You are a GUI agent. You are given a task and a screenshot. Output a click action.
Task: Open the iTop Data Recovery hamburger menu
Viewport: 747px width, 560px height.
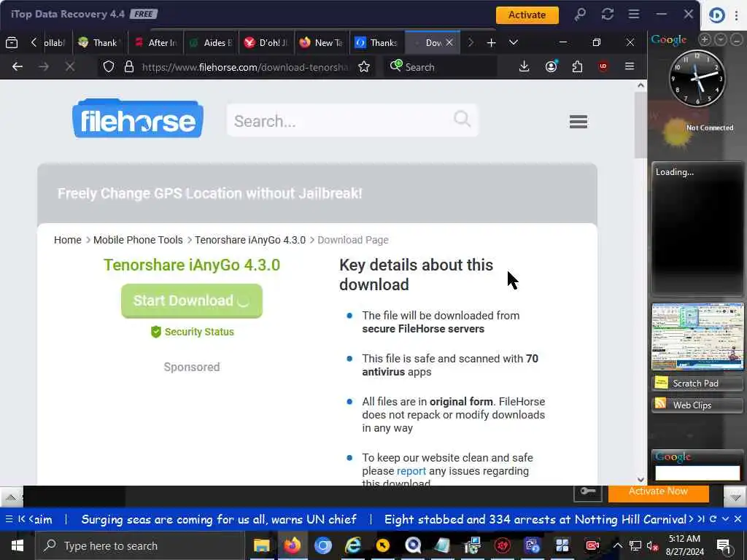click(x=634, y=15)
